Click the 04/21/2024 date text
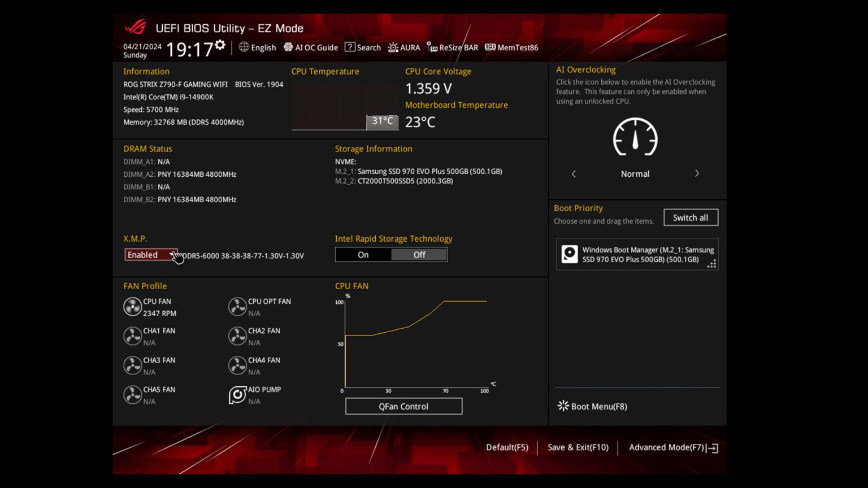This screenshot has width=868, height=488. coord(142,46)
